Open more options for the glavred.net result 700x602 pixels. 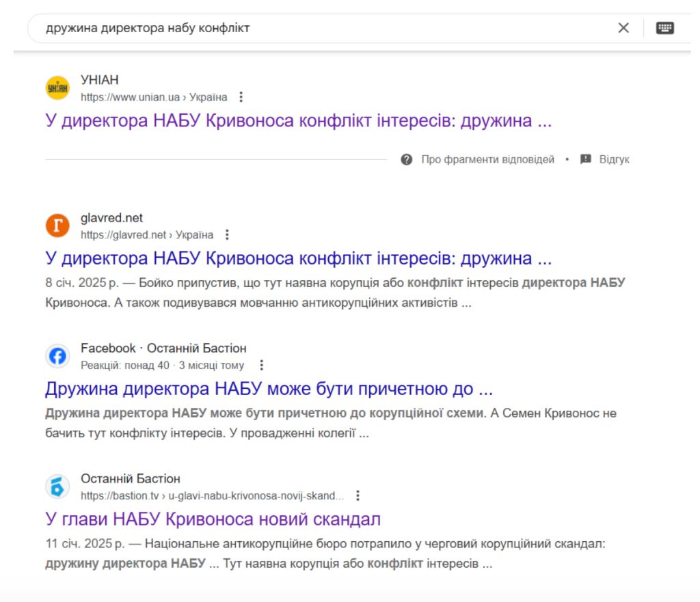(x=227, y=235)
